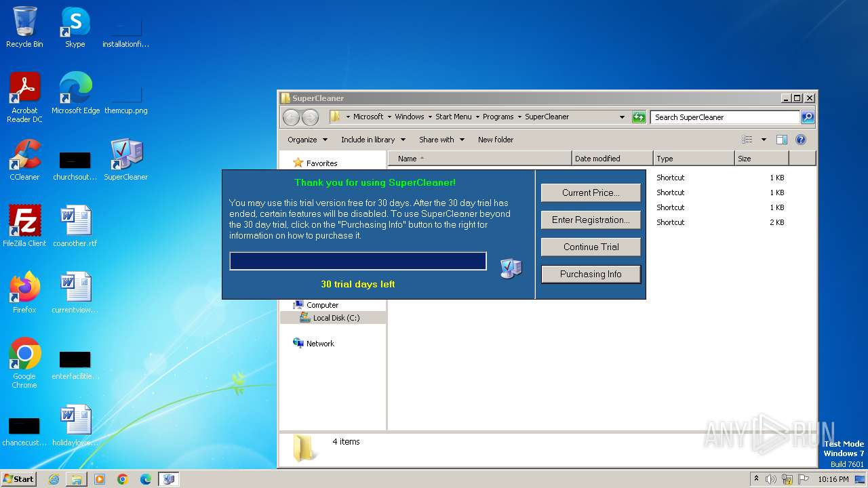This screenshot has width=868, height=488.
Task: Click New folder toolbar button
Action: click(x=496, y=140)
